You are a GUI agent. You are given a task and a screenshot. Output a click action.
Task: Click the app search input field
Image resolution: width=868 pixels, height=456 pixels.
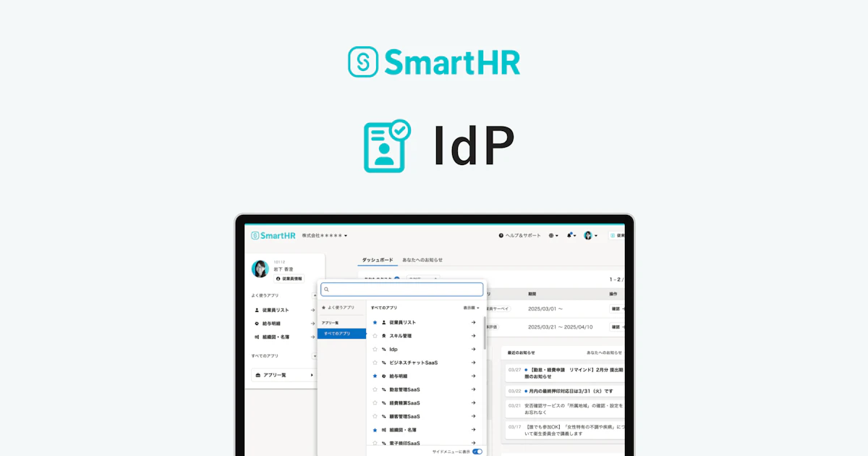pyautogui.click(x=402, y=290)
